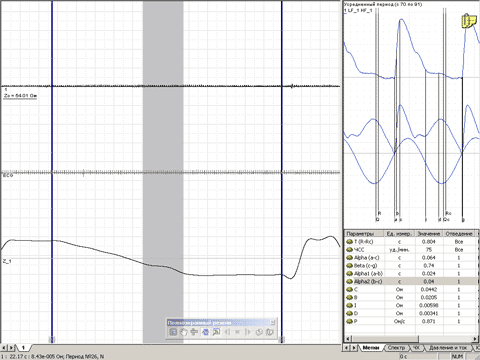
Task: Click the right blue cursor marker handle
Action: point(282,340)
